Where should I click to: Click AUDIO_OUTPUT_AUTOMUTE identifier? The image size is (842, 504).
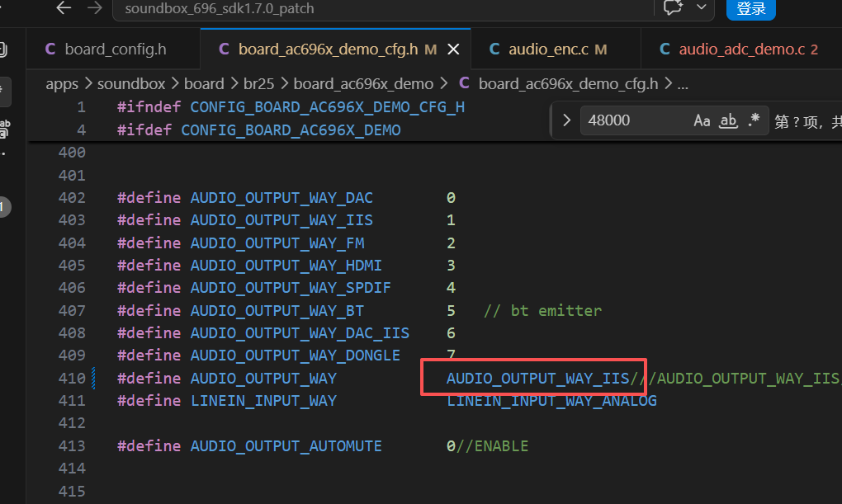[x=286, y=446]
